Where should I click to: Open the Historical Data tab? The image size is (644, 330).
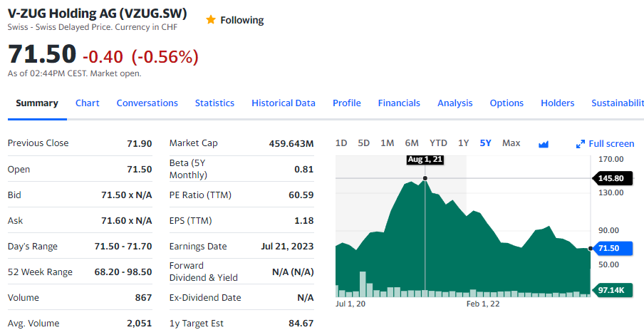284,103
